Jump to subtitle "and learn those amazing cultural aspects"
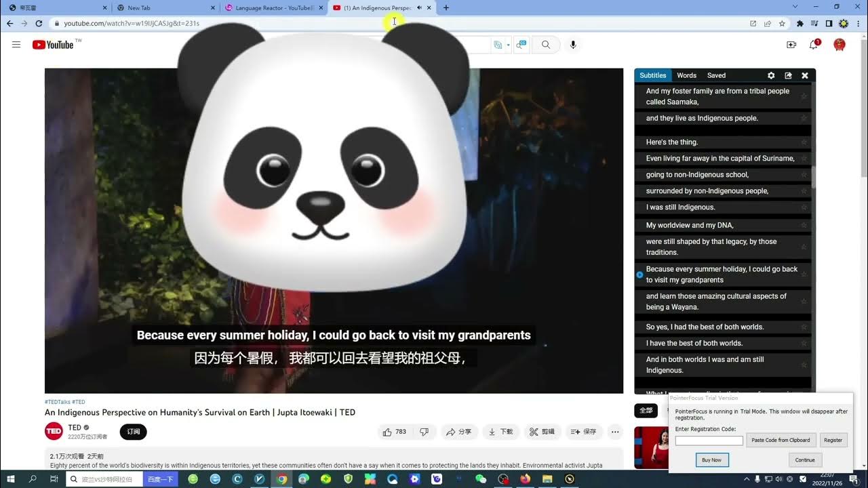The width and height of the screenshot is (868, 488). coord(716,302)
